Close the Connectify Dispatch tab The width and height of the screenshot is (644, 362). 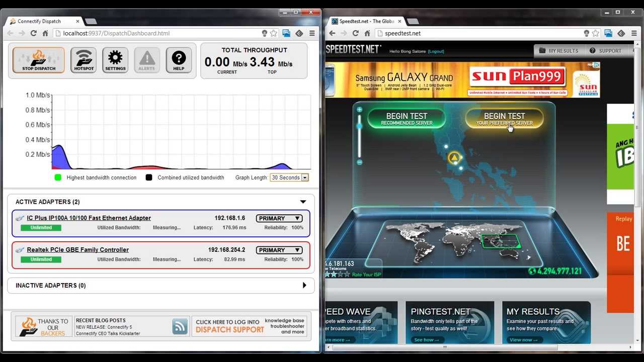tap(78, 21)
